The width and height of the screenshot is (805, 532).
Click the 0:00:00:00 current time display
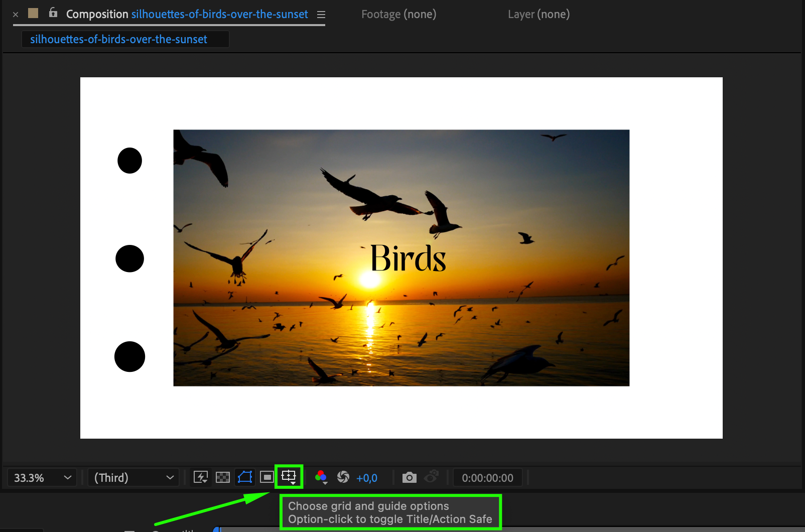point(487,478)
